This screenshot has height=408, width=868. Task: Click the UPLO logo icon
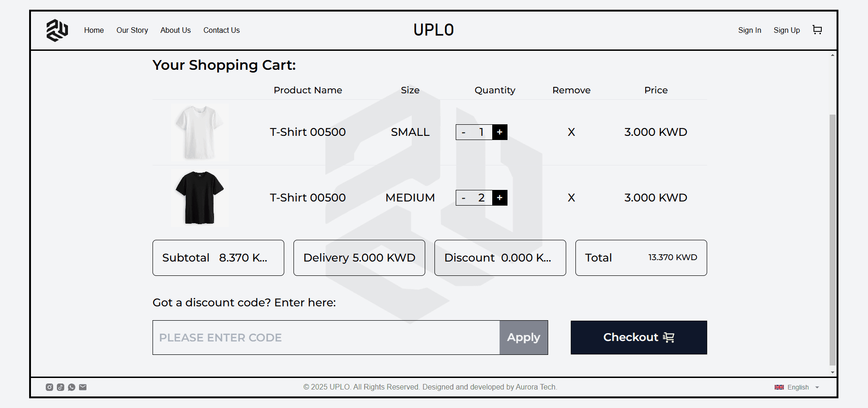point(57,30)
